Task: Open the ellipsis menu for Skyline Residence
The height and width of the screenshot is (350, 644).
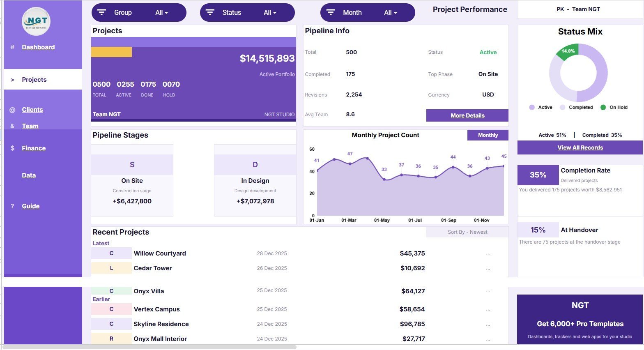Action: [488, 325]
